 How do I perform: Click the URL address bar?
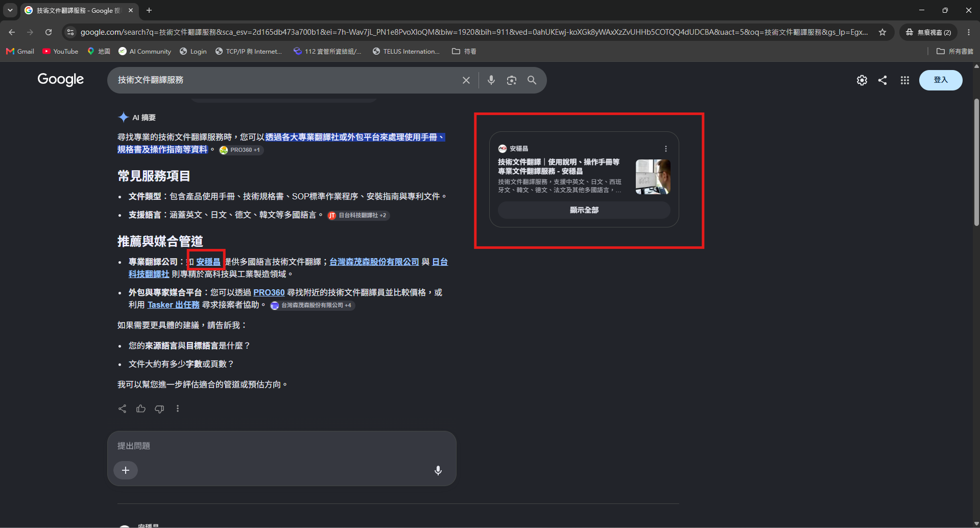tap(474, 32)
